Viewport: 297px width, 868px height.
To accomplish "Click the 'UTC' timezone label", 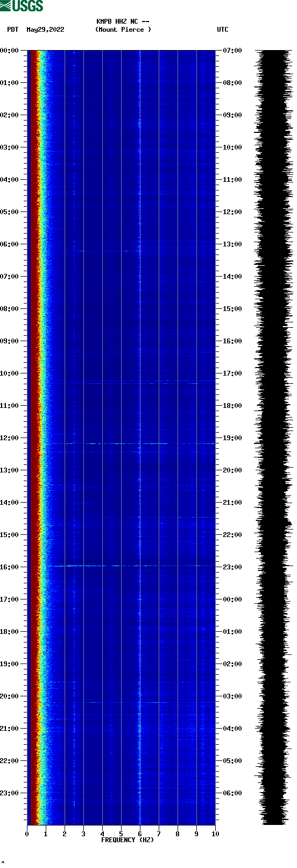I will click(223, 30).
